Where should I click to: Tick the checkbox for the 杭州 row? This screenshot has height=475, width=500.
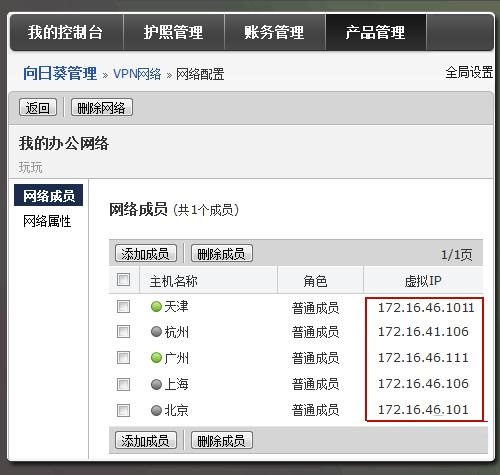pyautogui.click(x=123, y=332)
